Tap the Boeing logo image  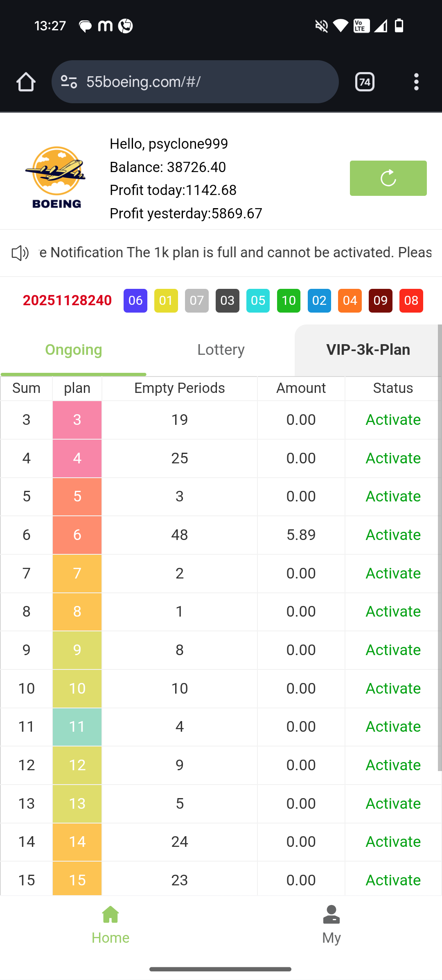(56, 177)
